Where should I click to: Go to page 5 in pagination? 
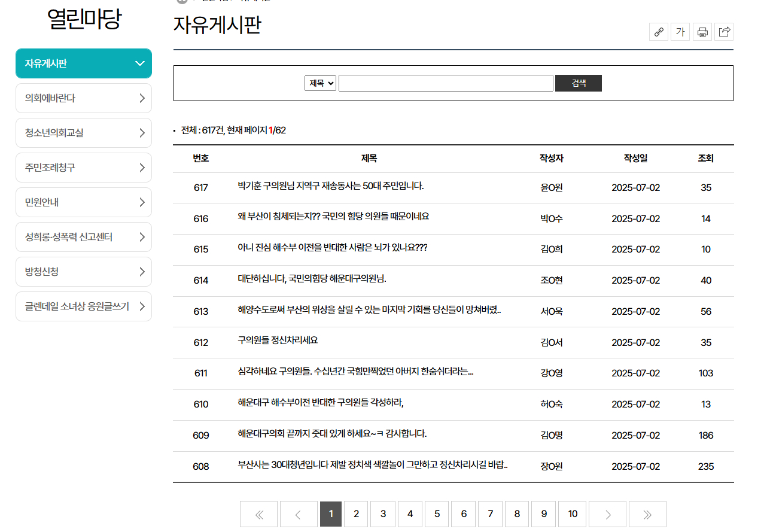436,513
